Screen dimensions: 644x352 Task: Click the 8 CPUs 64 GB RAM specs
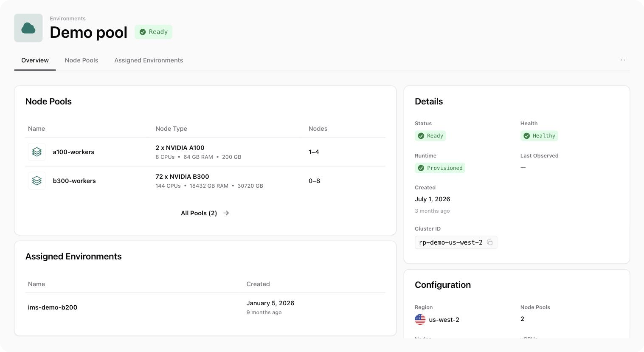click(198, 157)
